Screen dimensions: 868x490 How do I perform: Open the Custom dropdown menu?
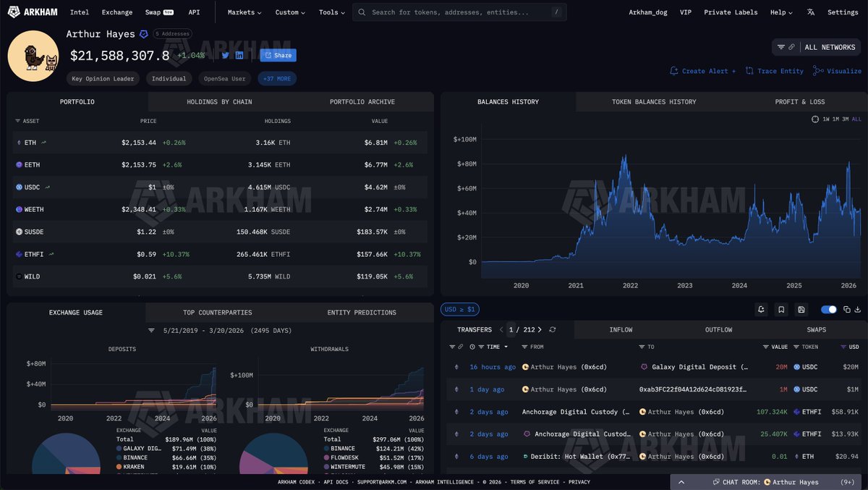[290, 12]
